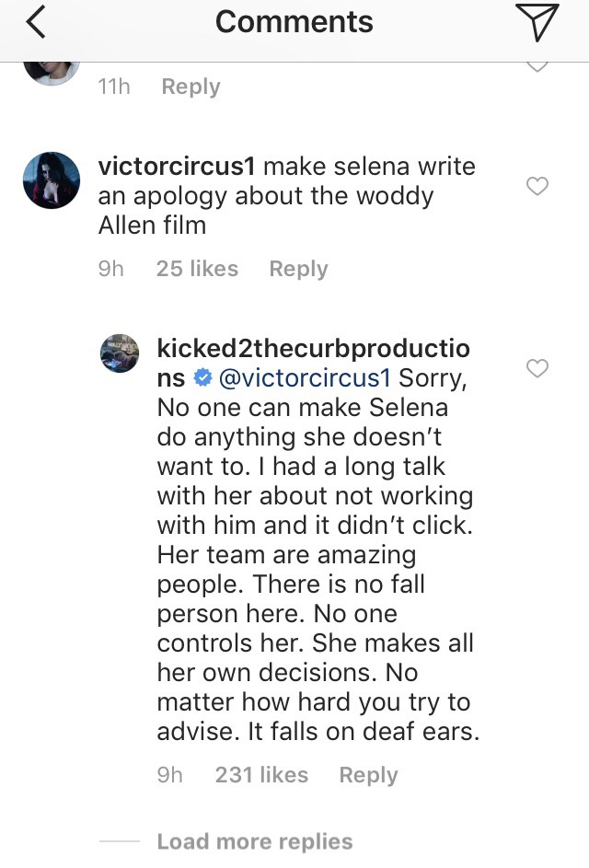This screenshot has width=589, height=868.
Task: Open victorcircus1's profile picture
Action: coord(51,180)
